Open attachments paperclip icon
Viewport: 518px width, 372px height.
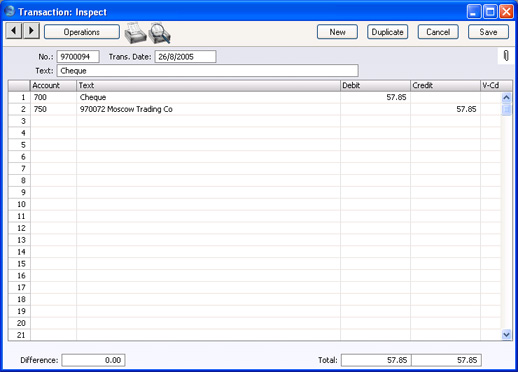pyautogui.click(x=506, y=56)
